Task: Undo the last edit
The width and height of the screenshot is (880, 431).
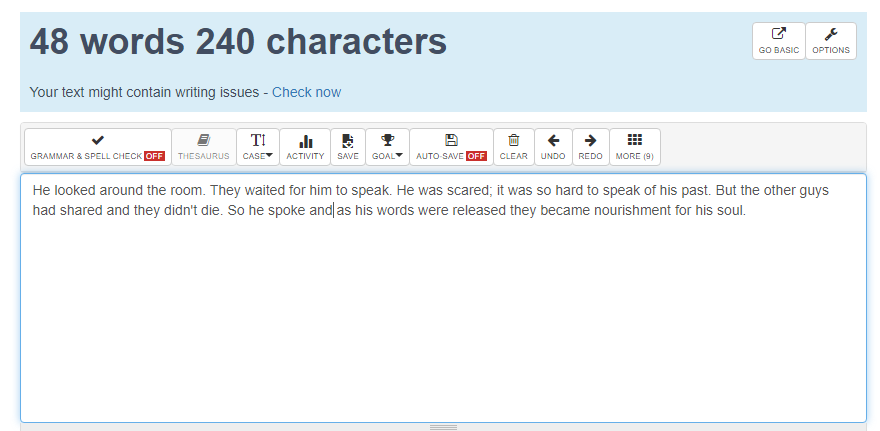Action: click(553, 147)
